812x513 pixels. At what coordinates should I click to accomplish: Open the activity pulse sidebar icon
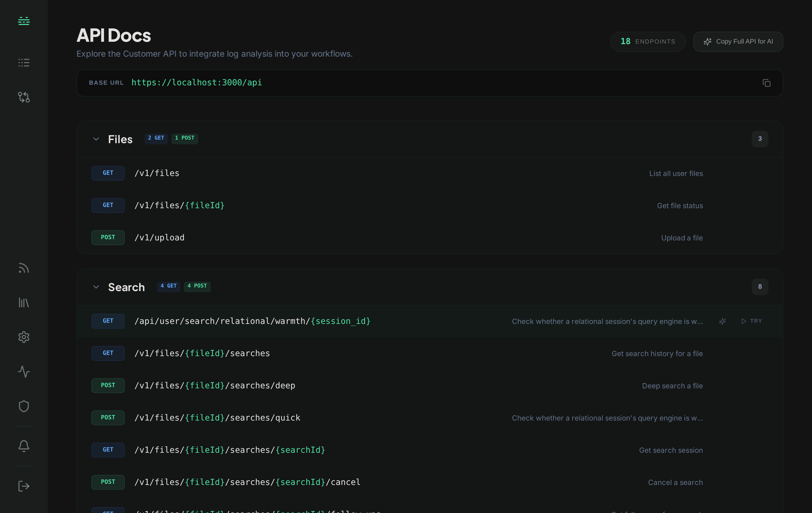24,372
